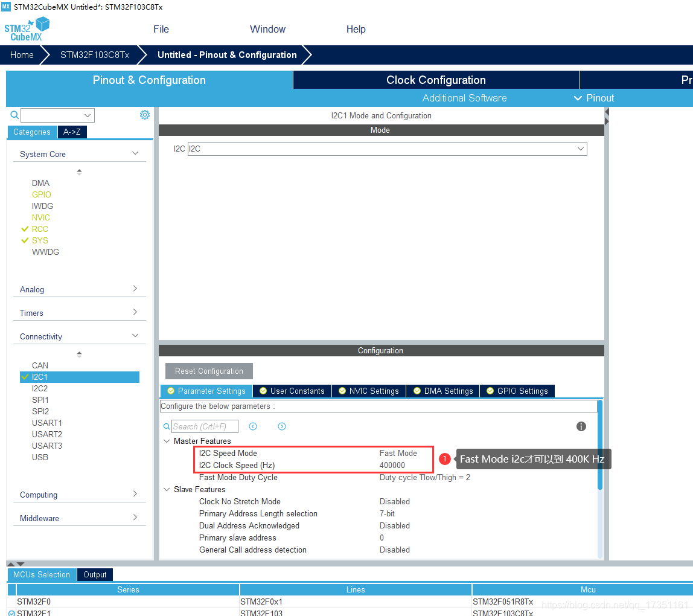This screenshot has height=616, width=693.
Task: Open Additional Software
Action: click(x=464, y=98)
